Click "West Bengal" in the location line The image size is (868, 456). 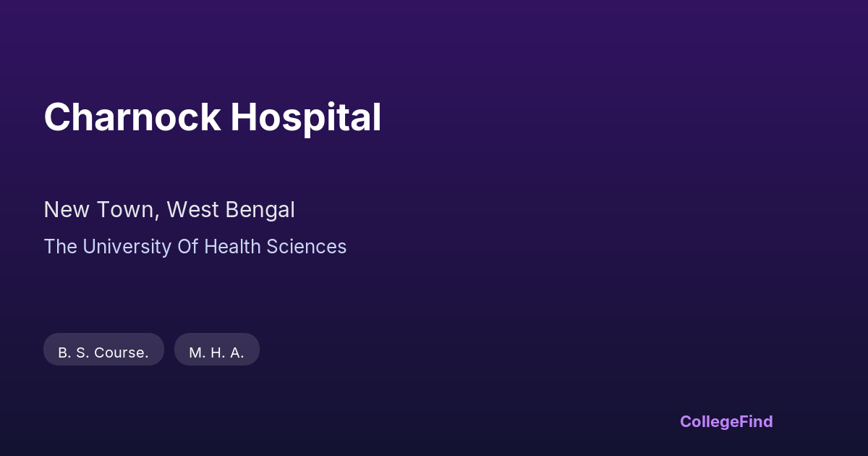coord(231,210)
